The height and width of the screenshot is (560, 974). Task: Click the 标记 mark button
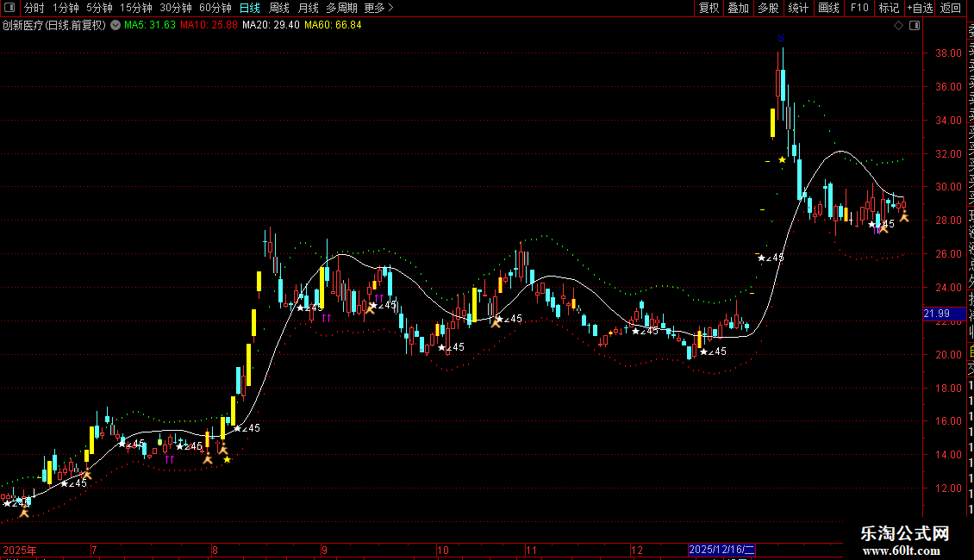coord(889,8)
